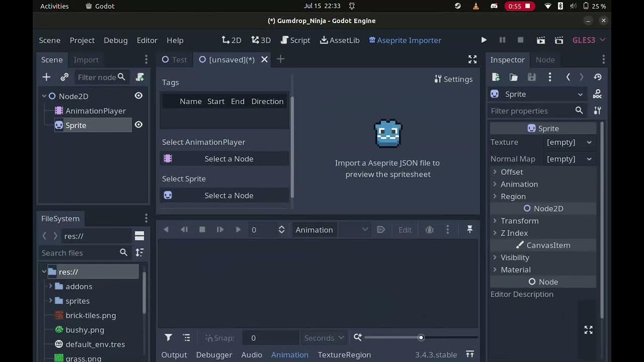This screenshot has height=362, width=644.
Task: Stop the running project
Action: 521,40
